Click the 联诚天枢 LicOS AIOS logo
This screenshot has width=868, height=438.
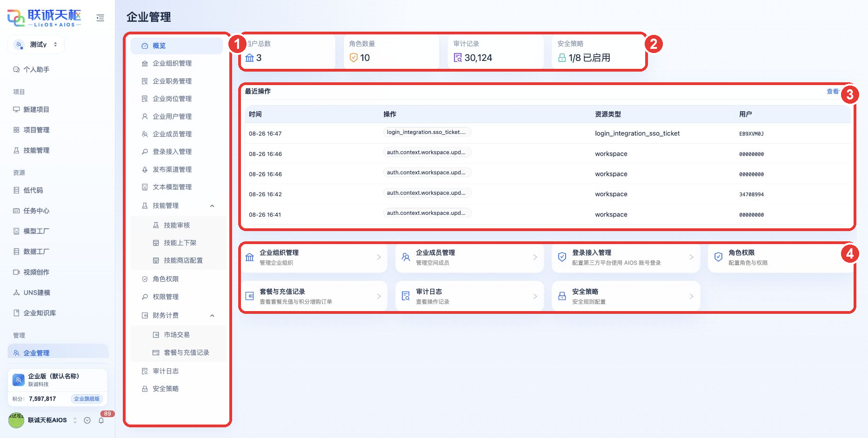(44, 18)
